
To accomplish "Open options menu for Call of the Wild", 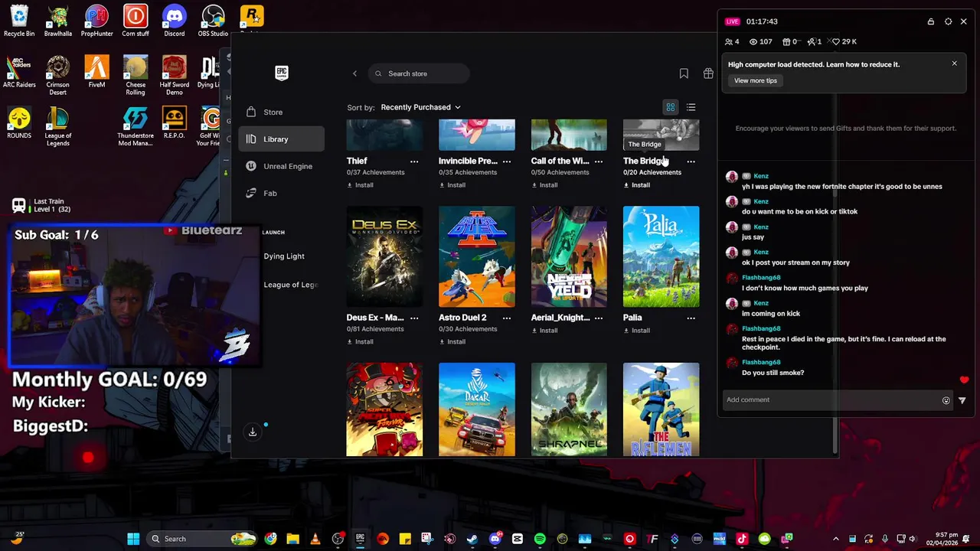I will point(599,161).
